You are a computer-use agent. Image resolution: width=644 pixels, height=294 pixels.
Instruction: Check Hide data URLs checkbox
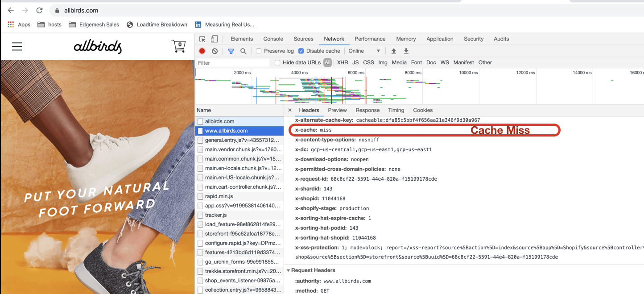pos(277,62)
